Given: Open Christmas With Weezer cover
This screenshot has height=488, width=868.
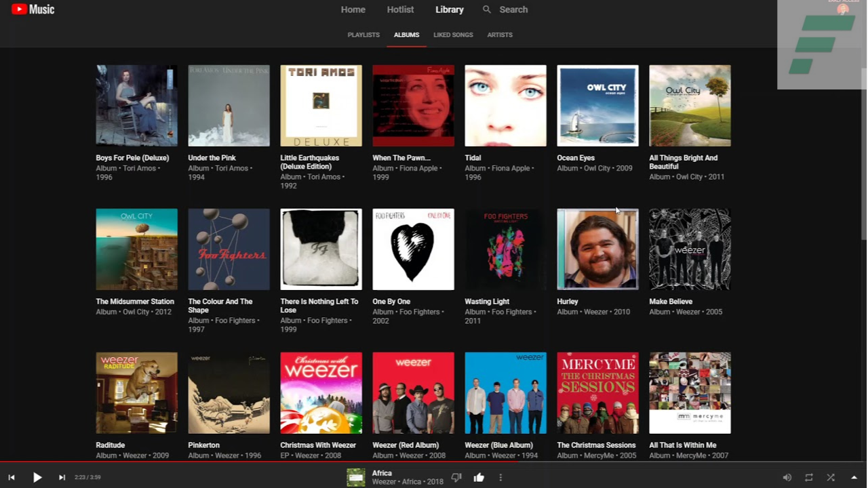Looking at the screenshot, I should (x=321, y=393).
